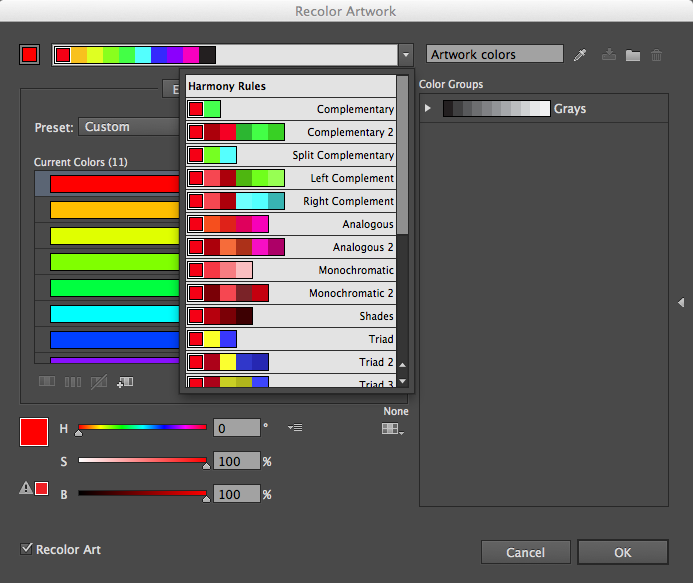This screenshot has width=693, height=583.
Task: Merge colors into a row icon
Action: click(47, 381)
